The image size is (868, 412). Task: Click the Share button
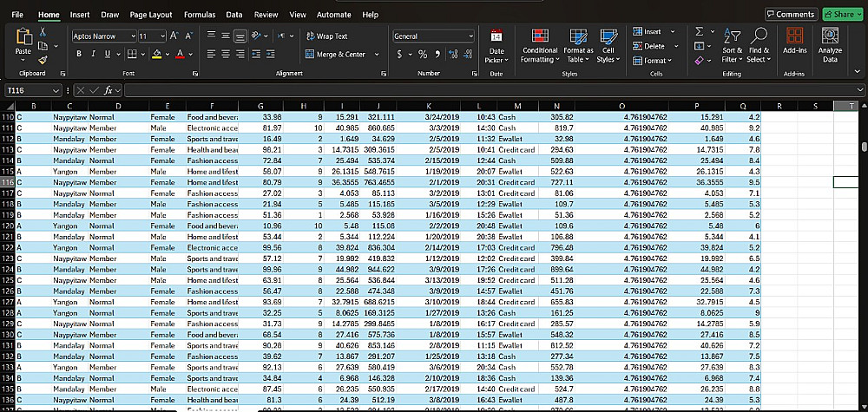coord(842,15)
